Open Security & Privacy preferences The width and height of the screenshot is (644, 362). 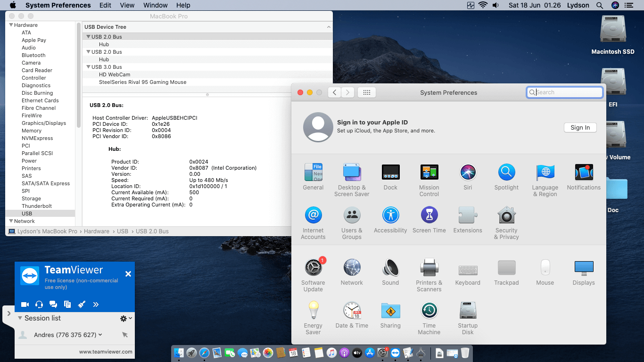coord(506,215)
